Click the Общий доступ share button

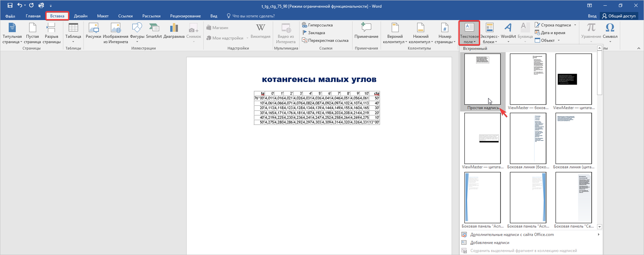(619, 16)
